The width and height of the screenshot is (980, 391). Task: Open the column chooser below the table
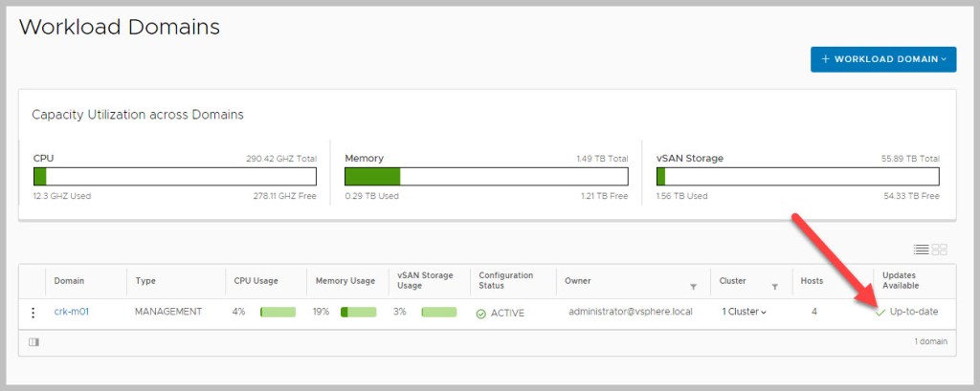(x=33, y=342)
